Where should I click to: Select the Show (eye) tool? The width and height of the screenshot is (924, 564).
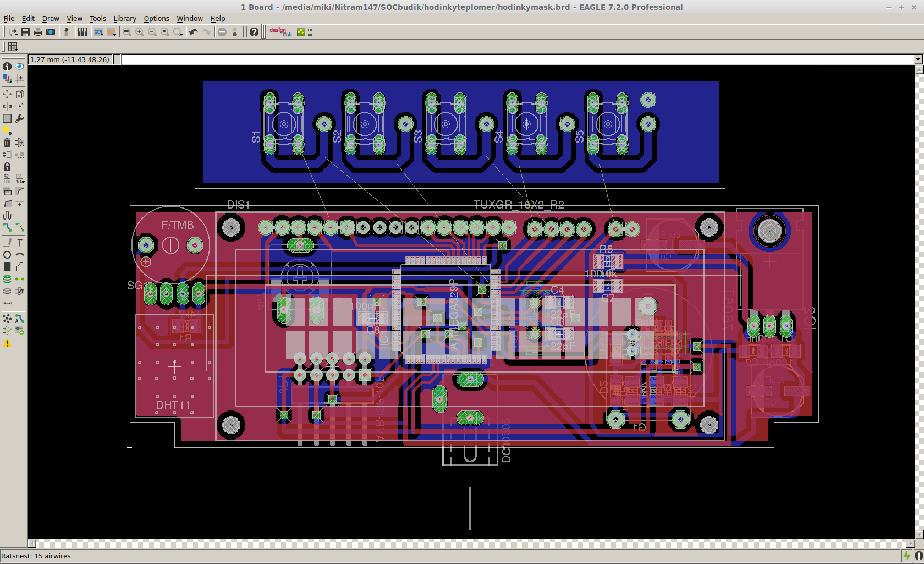pos(20,66)
